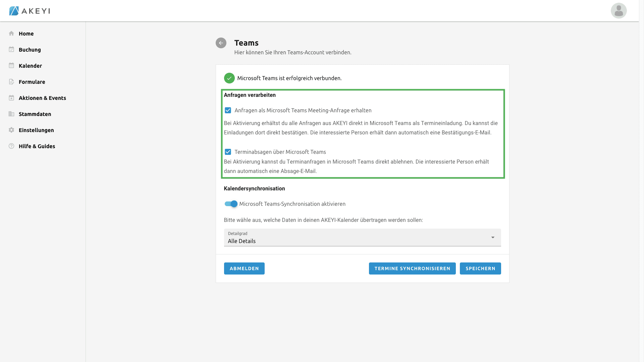Click the green connection success checkmark
Screen dimensions: 644x362
click(x=229, y=78)
